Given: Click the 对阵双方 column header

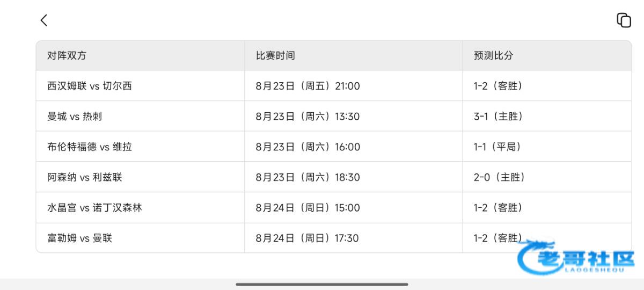Looking at the screenshot, I should [67, 55].
